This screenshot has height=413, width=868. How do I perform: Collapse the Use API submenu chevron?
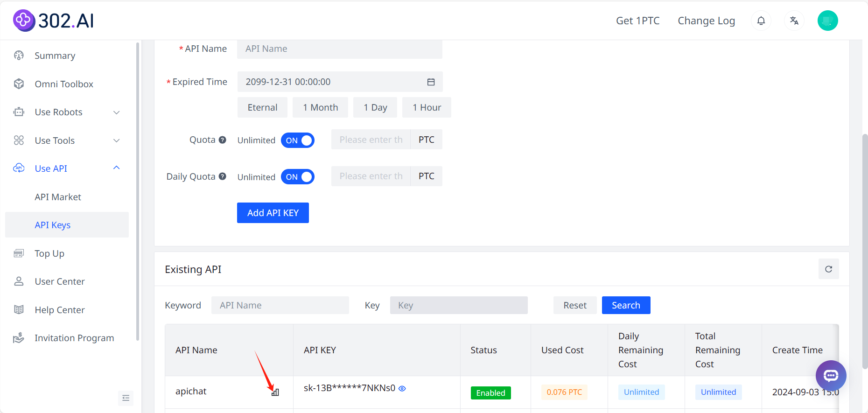tap(117, 168)
